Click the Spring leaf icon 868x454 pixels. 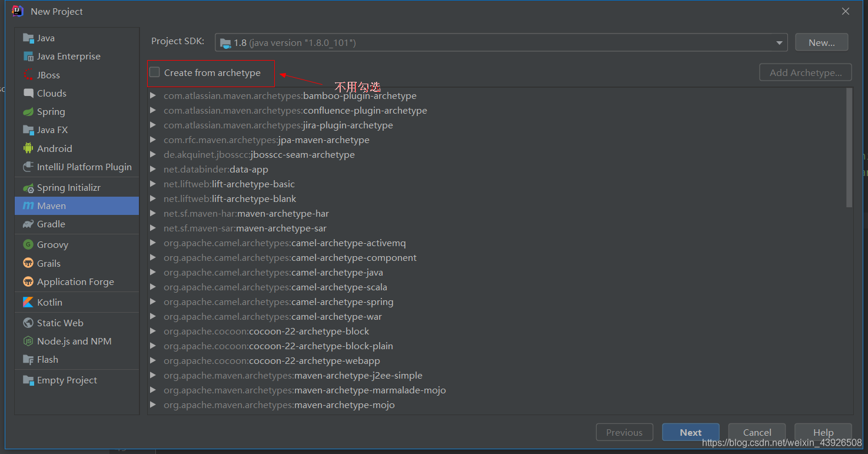pos(28,112)
